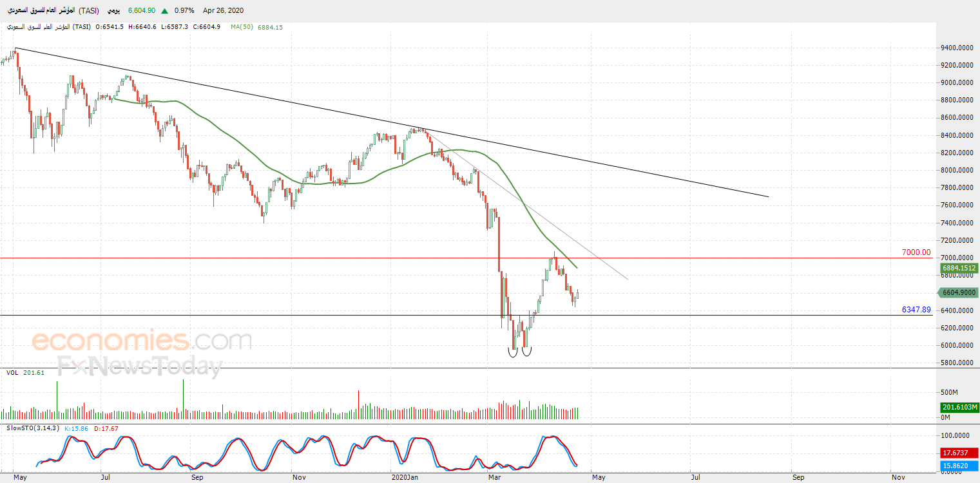Click the 5800.000 price axis label

(x=957, y=363)
